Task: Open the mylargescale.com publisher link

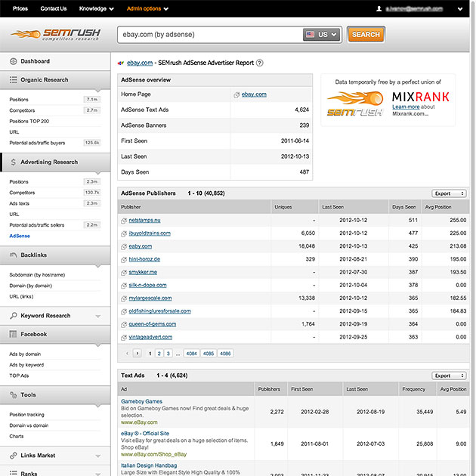Action: 150,298
